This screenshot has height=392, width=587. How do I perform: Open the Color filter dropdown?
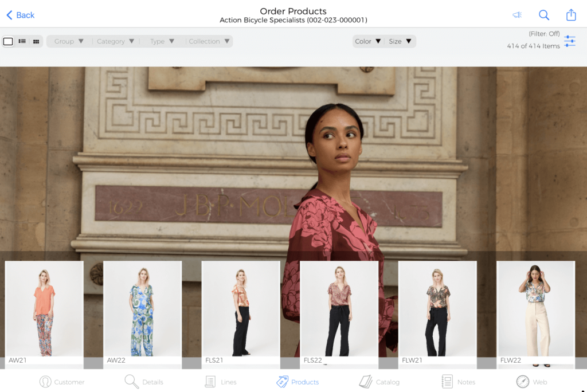pyautogui.click(x=367, y=41)
